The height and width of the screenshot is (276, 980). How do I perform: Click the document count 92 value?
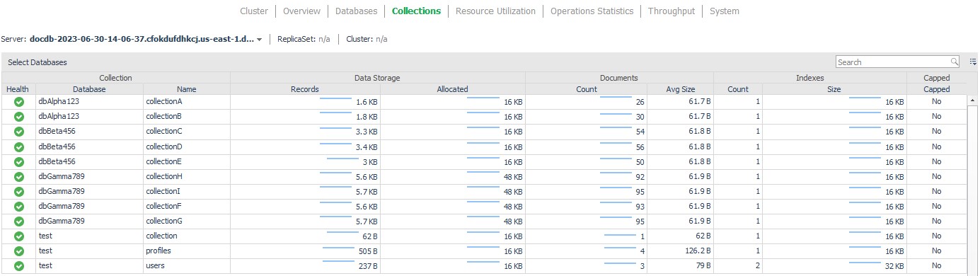coord(640,177)
